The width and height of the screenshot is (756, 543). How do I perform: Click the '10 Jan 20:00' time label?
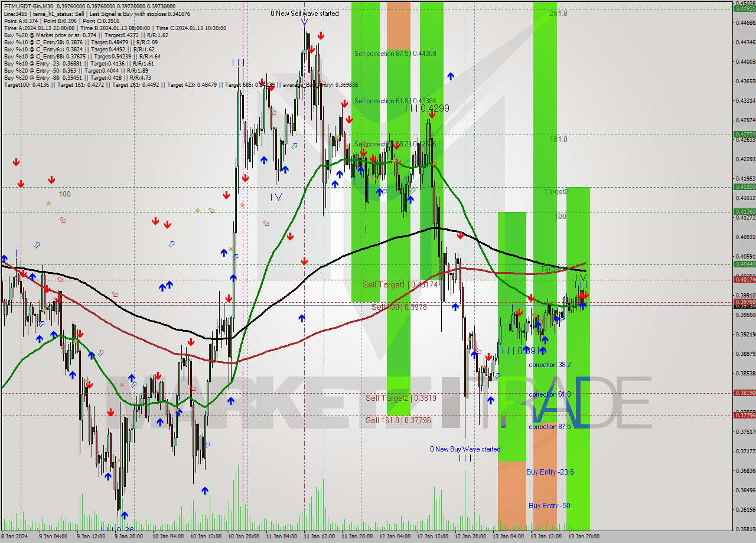pos(243,537)
